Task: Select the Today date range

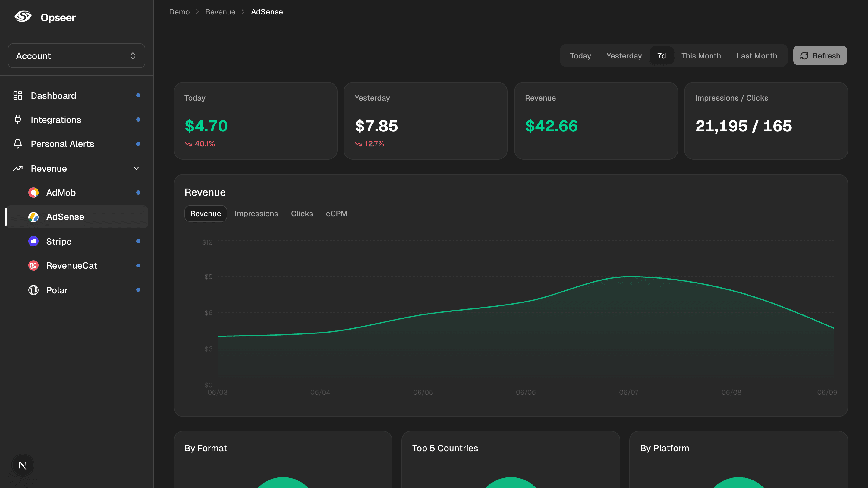Action: [580, 55]
